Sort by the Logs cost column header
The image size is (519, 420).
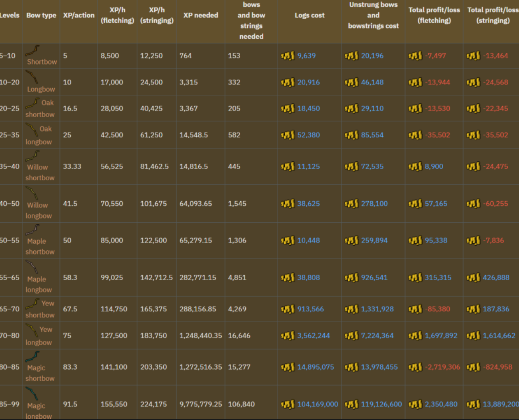tap(310, 15)
